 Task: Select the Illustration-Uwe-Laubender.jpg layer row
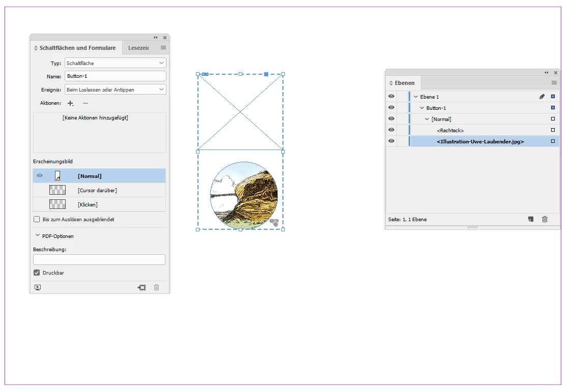click(472, 141)
